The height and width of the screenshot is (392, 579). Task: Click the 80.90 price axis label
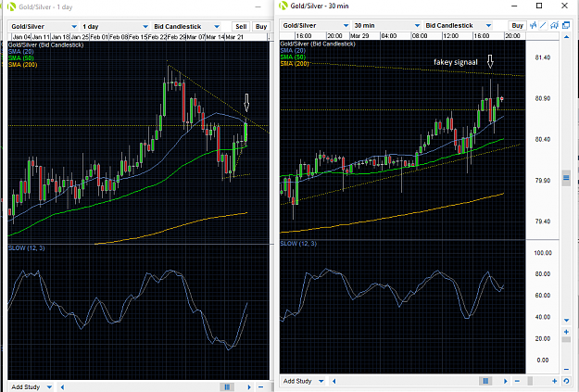pos(543,98)
